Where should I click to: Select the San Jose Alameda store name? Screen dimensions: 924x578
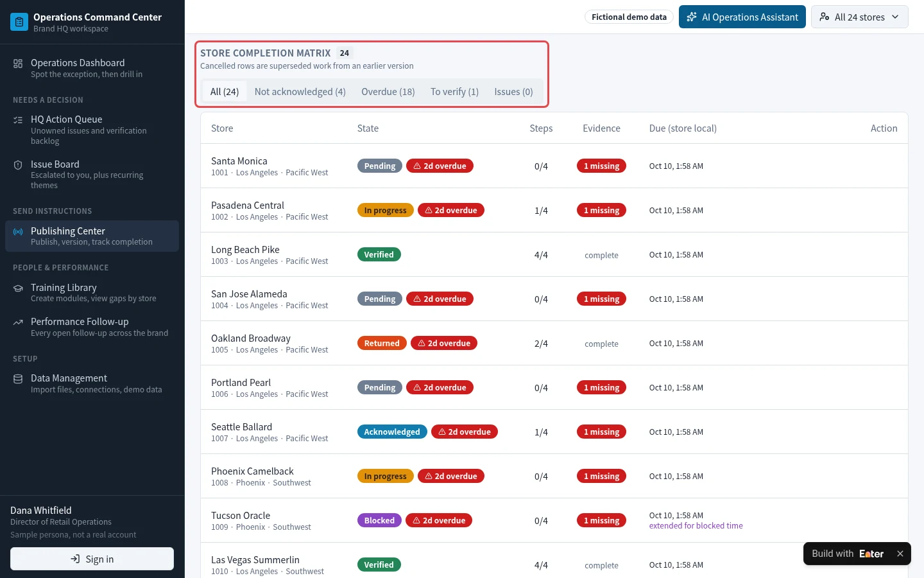[249, 294]
